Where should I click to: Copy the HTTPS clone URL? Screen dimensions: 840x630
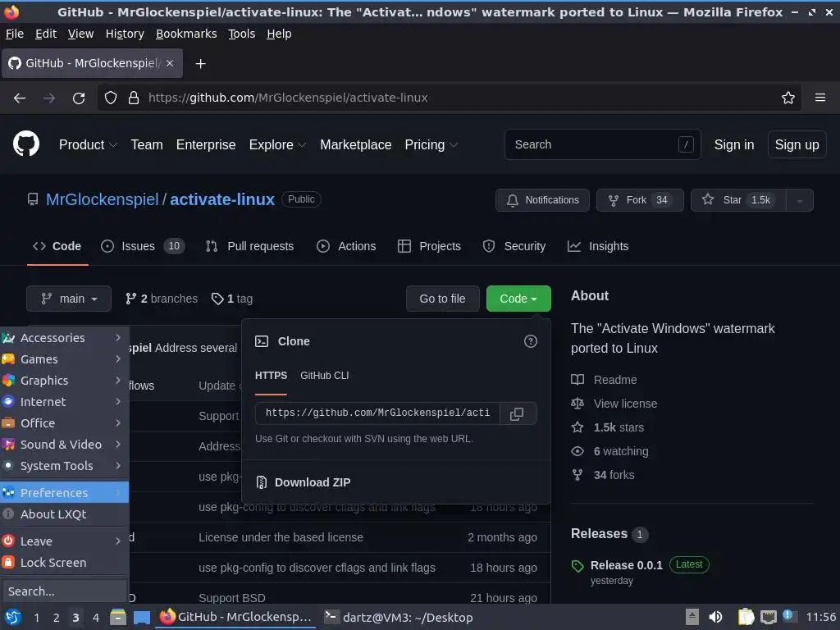click(x=517, y=413)
